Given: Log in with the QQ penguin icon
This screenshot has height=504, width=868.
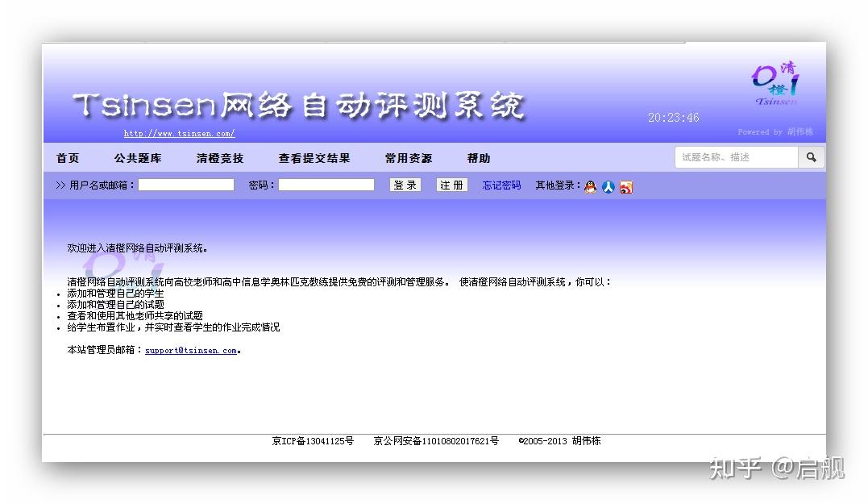Looking at the screenshot, I should pos(590,186).
